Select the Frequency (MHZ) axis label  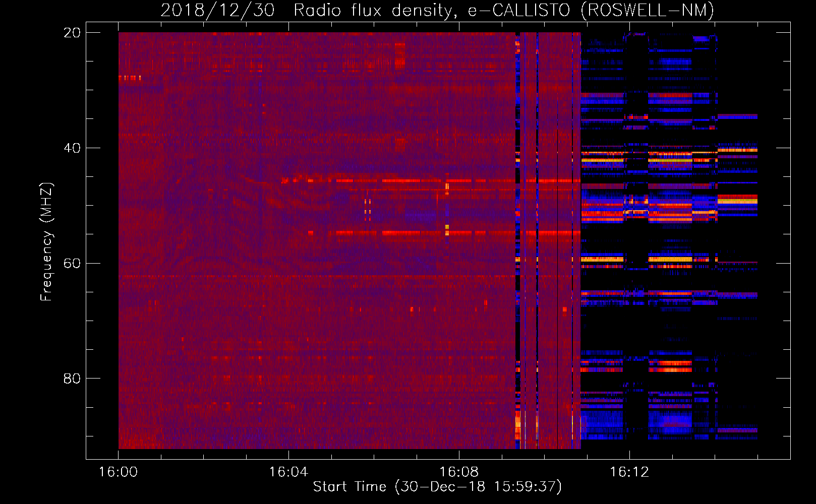(x=46, y=242)
